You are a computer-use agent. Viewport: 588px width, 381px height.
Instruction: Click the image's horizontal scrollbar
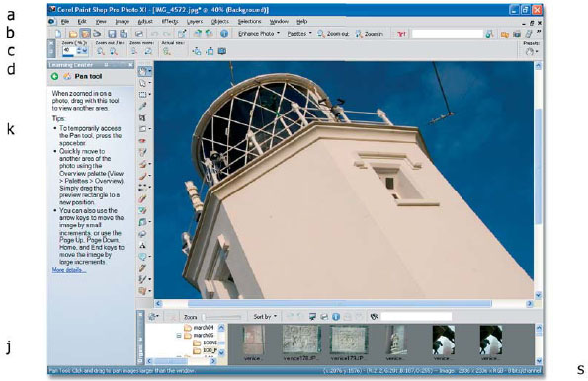click(x=339, y=303)
